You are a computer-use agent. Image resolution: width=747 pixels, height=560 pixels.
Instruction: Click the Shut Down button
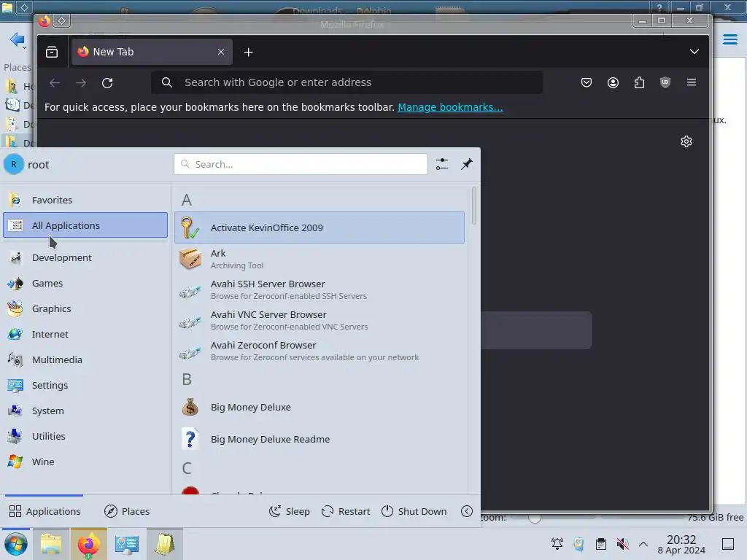coord(414,511)
